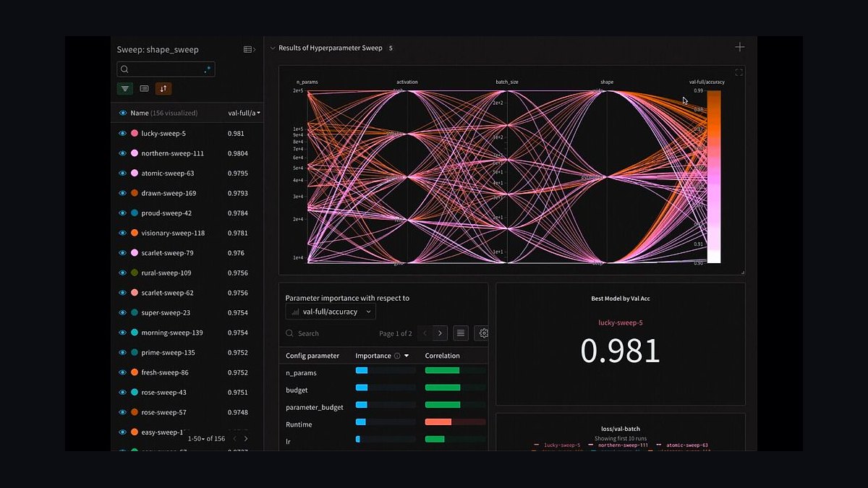
Task: Toggle visibility of atomic-sweep-63
Action: click(x=122, y=174)
